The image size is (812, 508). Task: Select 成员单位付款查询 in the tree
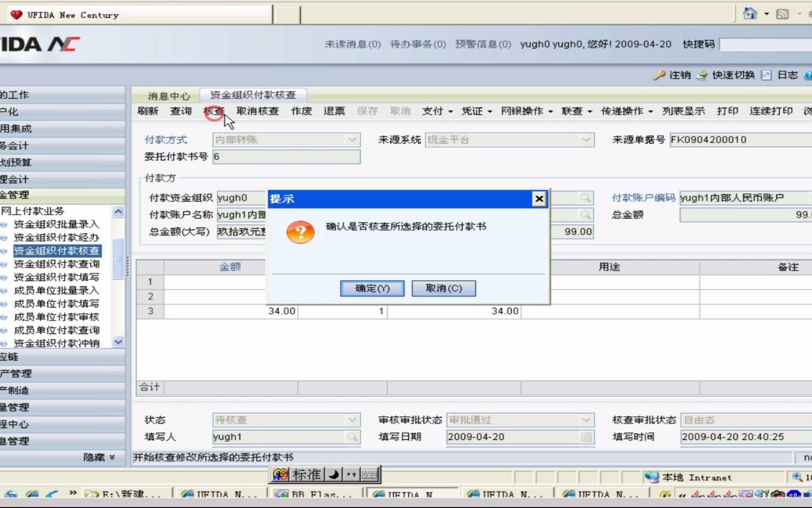tap(56, 330)
